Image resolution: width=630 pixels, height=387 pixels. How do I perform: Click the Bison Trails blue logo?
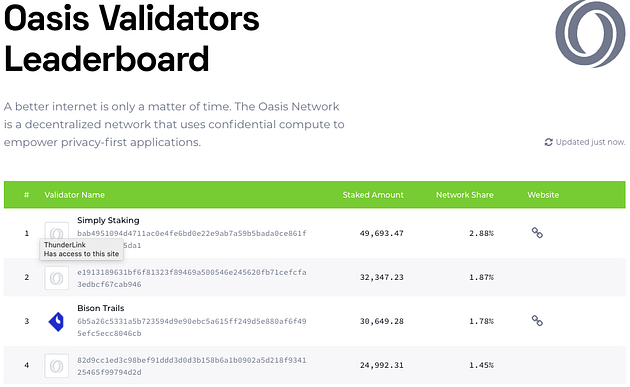[x=56, y=321]
